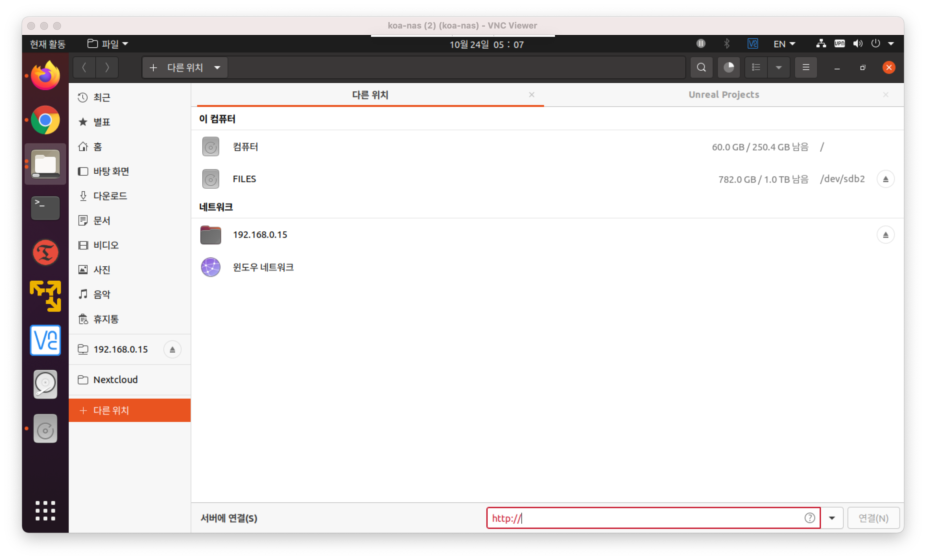The height and width of the screenshot is (560, 926).
Task: Eject 192.168.0.15 from the sidebar
Action: pos(172,350)
